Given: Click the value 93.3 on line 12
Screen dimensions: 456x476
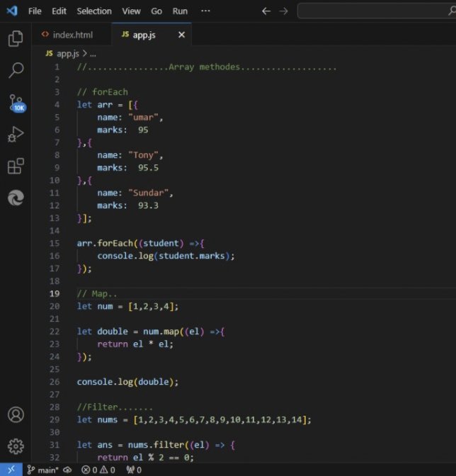Looking at the screenshot, I should (148, 205).
